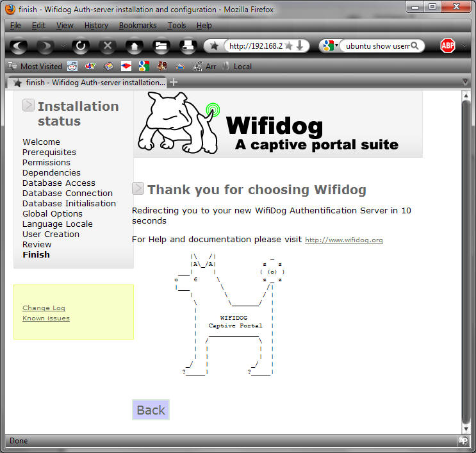This screenshot has width=476, height=453.
Task: Open the Known issues link
Action: [46, 318]
